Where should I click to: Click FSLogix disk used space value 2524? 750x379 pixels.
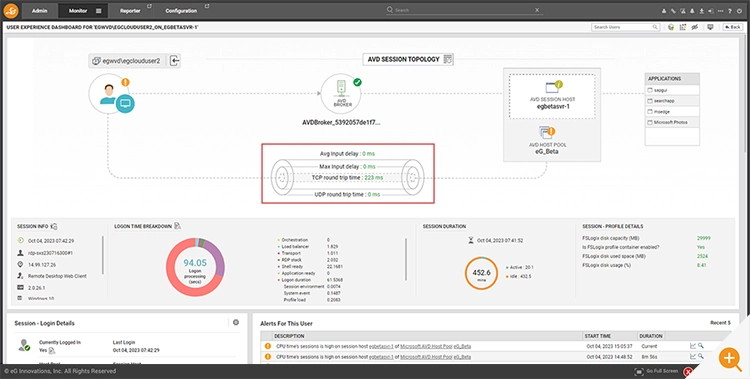(703, 256)
